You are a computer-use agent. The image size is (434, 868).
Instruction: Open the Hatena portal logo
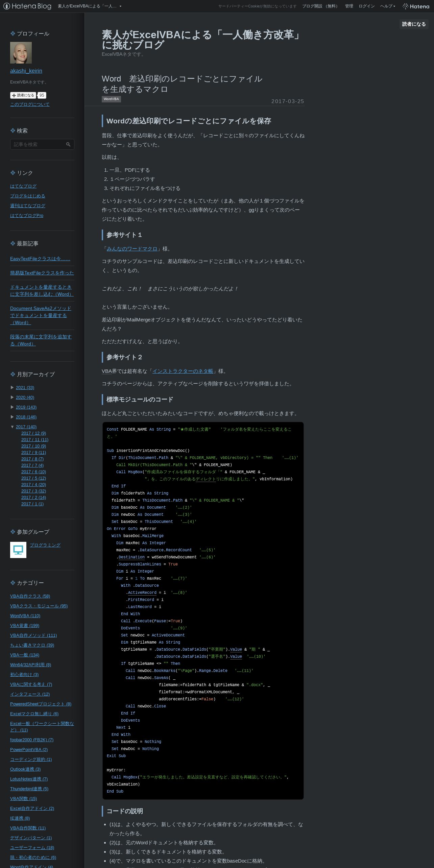pos(416,6)
